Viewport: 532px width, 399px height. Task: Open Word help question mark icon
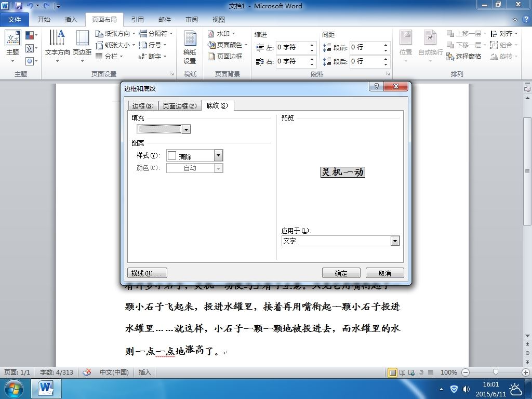pyautogui.click(x=526, y=19)
